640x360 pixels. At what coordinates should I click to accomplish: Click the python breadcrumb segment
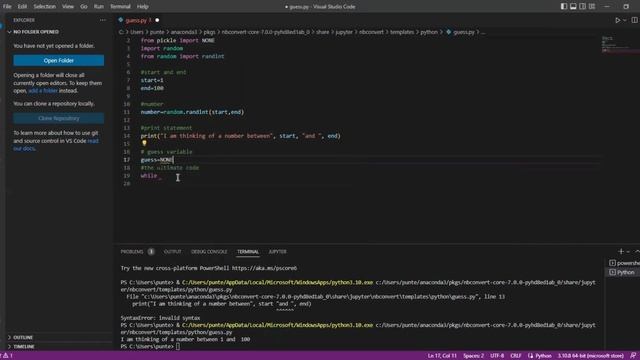429,32
